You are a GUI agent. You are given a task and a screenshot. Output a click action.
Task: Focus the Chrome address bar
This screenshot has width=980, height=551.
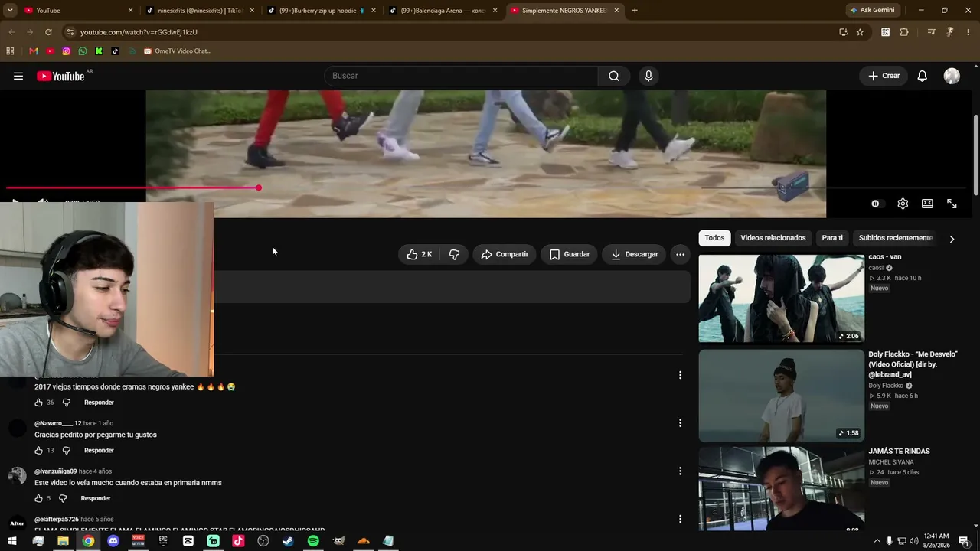tap(452, 32)
